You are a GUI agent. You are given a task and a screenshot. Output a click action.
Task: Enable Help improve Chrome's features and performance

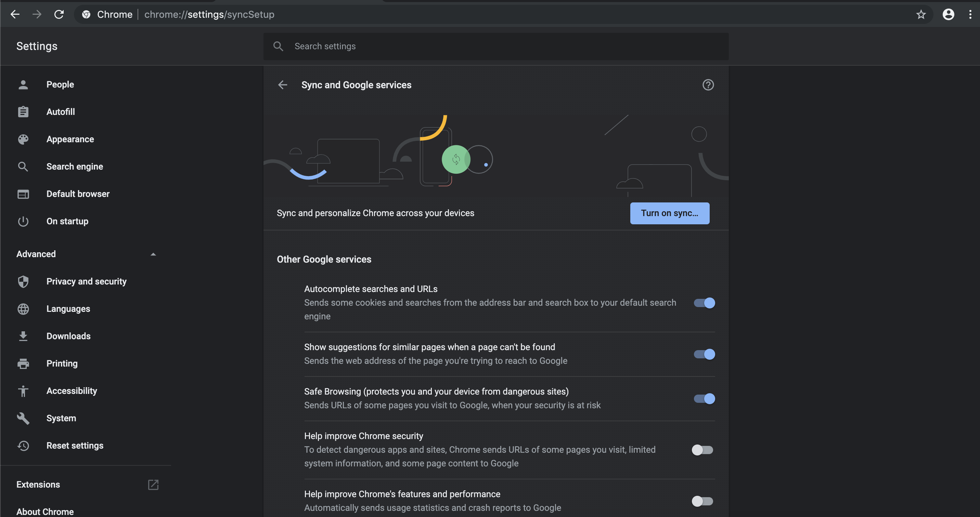point(702,501)
